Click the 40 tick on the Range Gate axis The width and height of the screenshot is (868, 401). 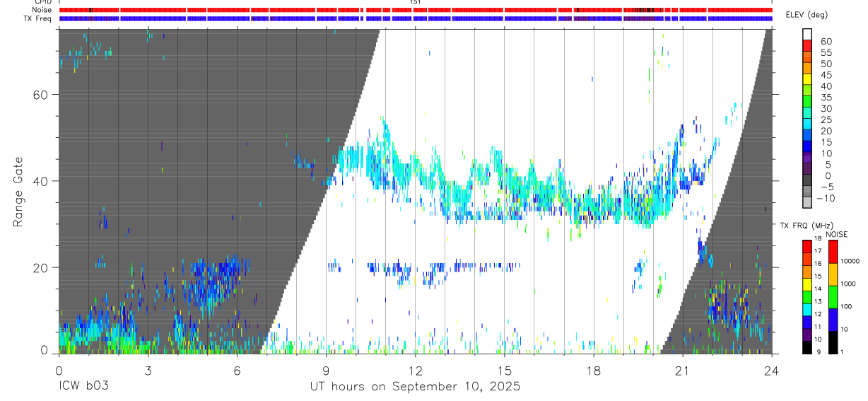click(x=40, y=181)
